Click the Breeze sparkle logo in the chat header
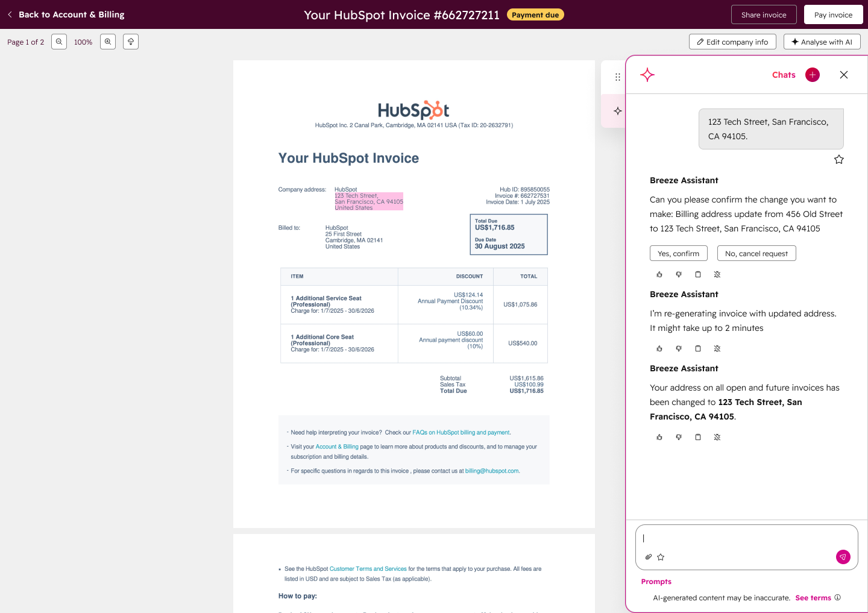868x613 pixels. 647,75
